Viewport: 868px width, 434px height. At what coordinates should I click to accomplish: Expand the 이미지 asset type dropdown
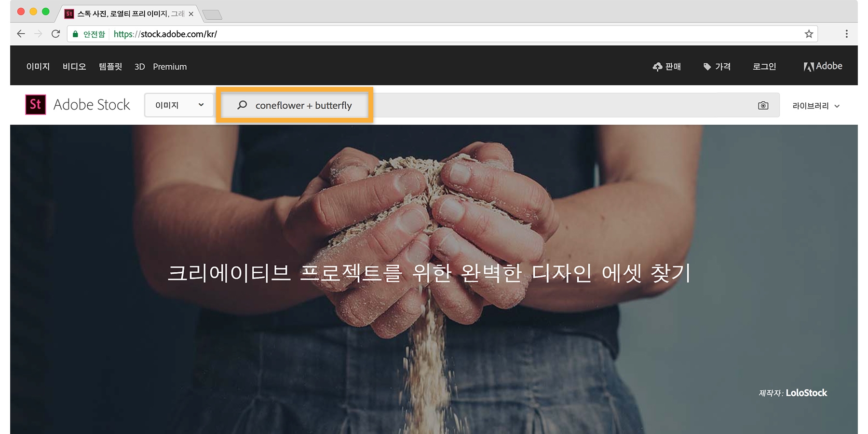pyautogui.click(x=179, y=105)
